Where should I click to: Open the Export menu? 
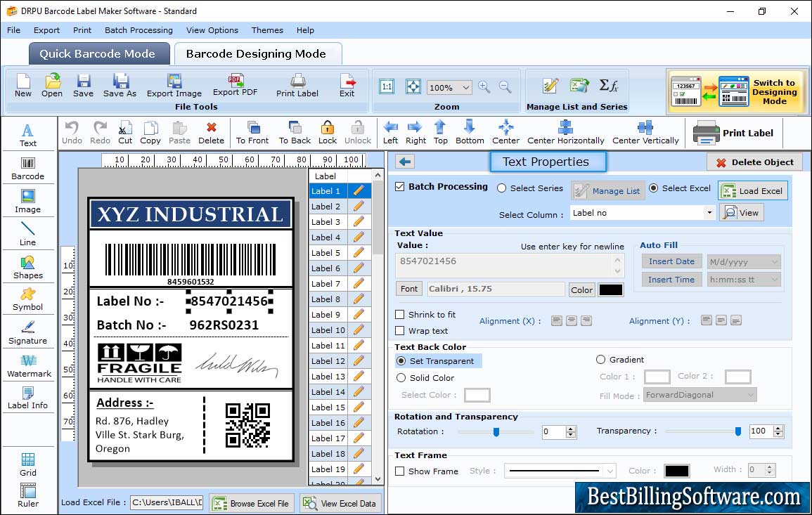[x=46, y=30]
